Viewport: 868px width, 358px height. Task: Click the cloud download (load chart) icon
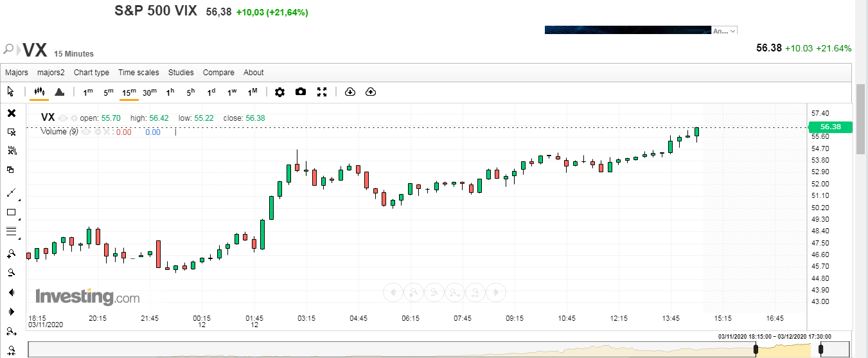click(x=350, y=92)
